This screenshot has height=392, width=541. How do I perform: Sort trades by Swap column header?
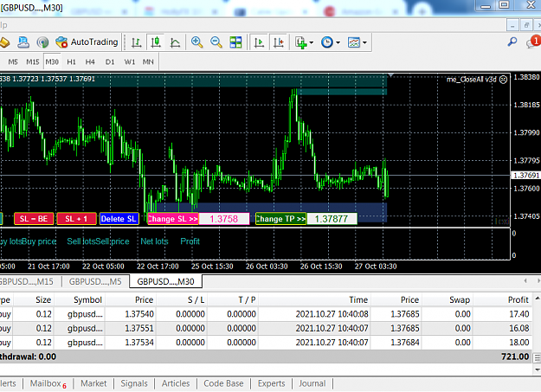[448, 300]
